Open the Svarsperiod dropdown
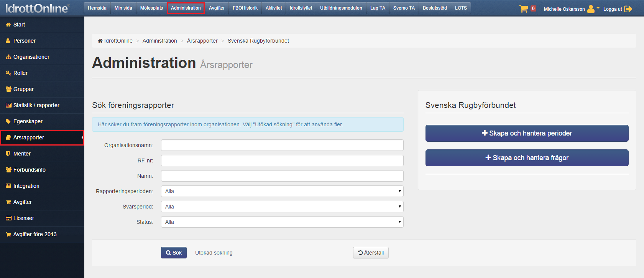Image resolution: width=644 pixels, height=278 pixels. click(x=282, y=207)
